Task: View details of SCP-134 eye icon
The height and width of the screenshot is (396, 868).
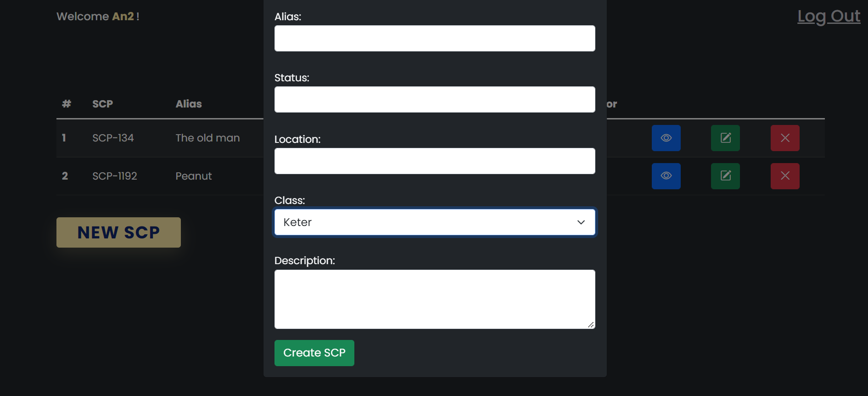Action: pyautogui.click(x=666, y=138)
